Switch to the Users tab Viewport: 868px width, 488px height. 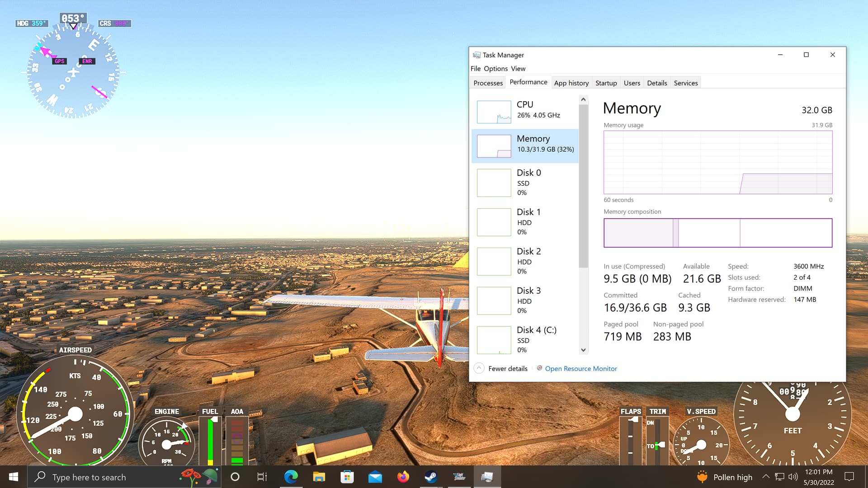[632, 83]
